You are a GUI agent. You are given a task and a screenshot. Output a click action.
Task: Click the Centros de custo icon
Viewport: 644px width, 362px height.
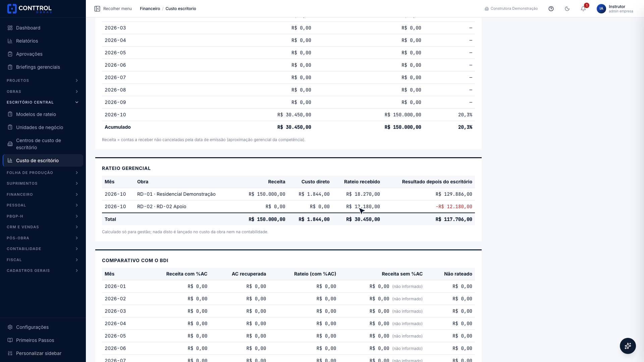click(10, 144)
